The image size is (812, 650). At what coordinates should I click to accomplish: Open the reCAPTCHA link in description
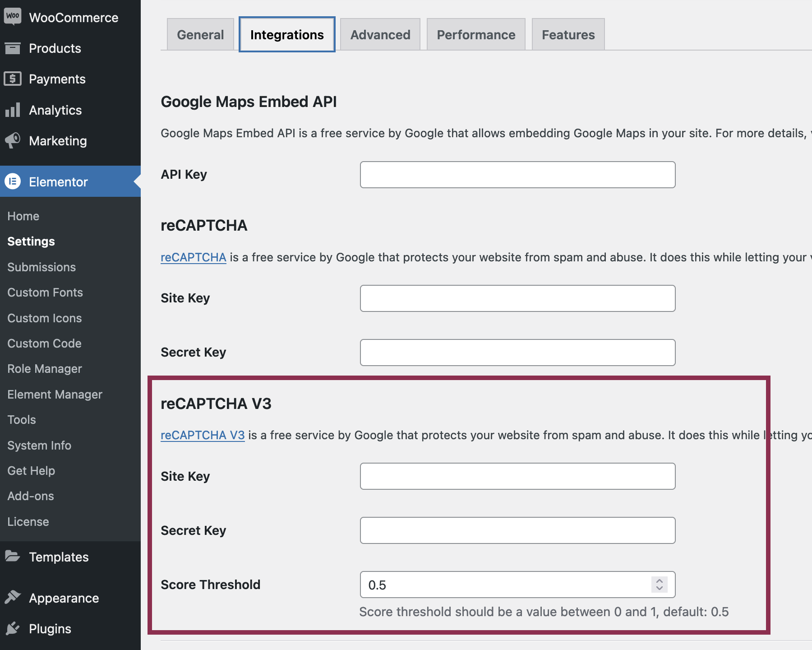tap(193, 257)
